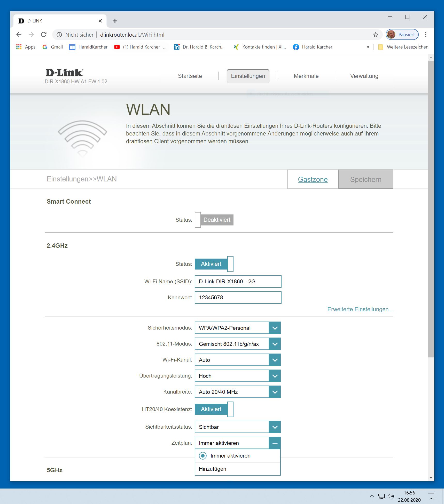Show more bookmarks with the chevron
Viewport: 444px width, 504px height.
[x=368, y=47]
